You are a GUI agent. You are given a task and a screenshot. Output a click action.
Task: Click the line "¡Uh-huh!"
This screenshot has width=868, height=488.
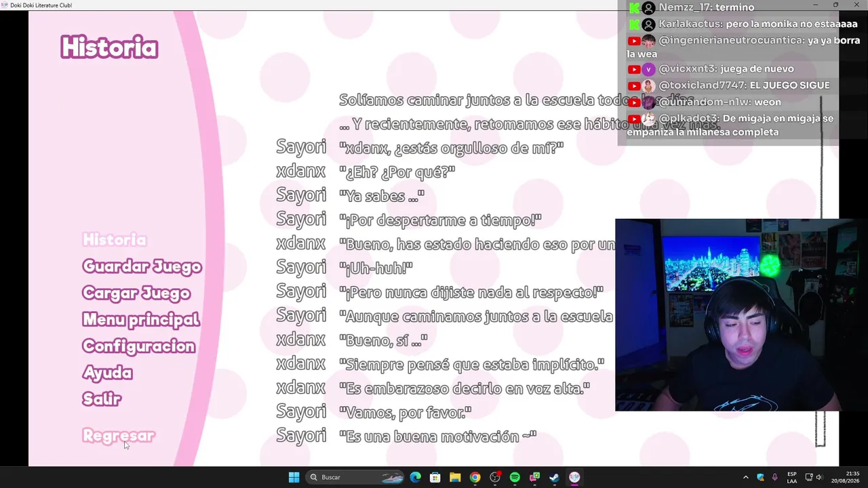(376, 268)
